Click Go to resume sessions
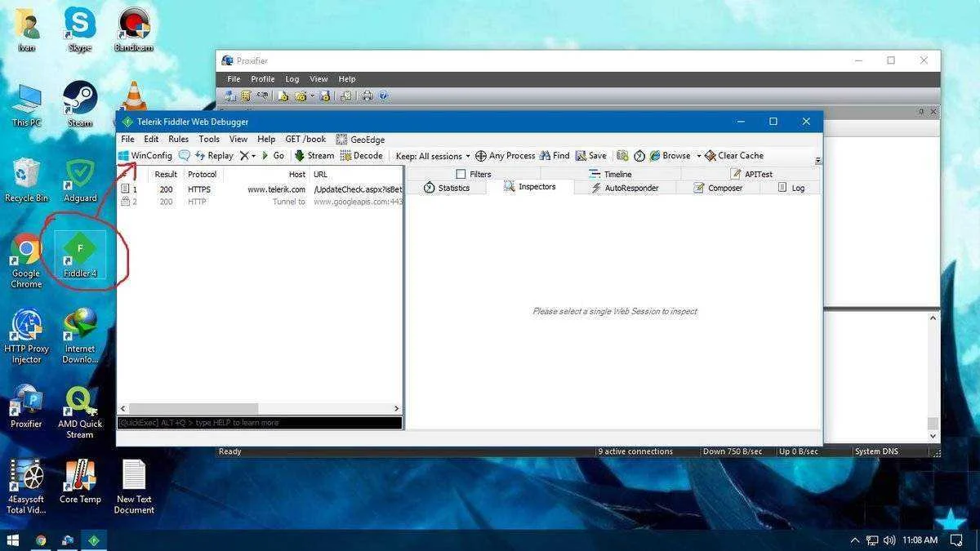Viewport: 980px width, 551px height. (273, 155)
